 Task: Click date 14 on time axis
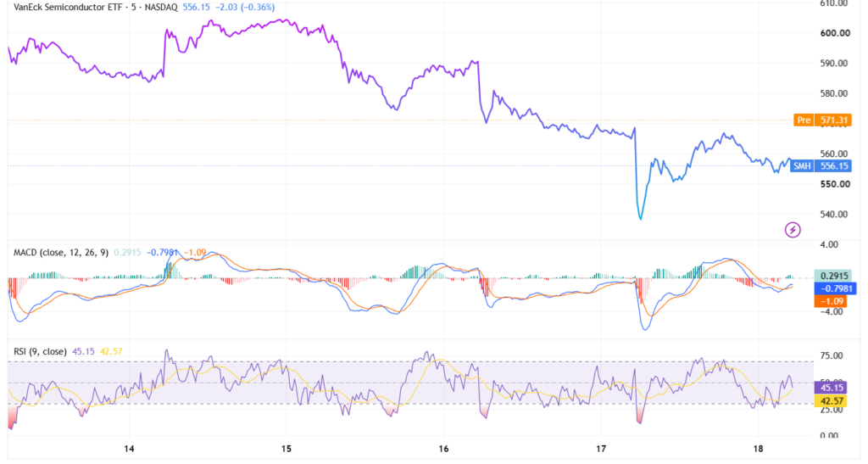tap(129, 449)
